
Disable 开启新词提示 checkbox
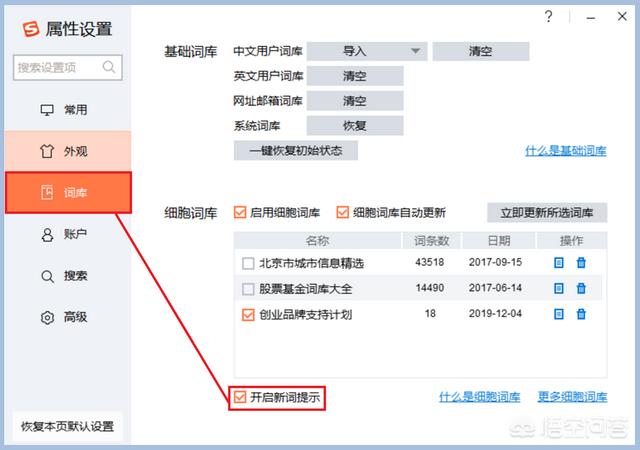point(240,397)
